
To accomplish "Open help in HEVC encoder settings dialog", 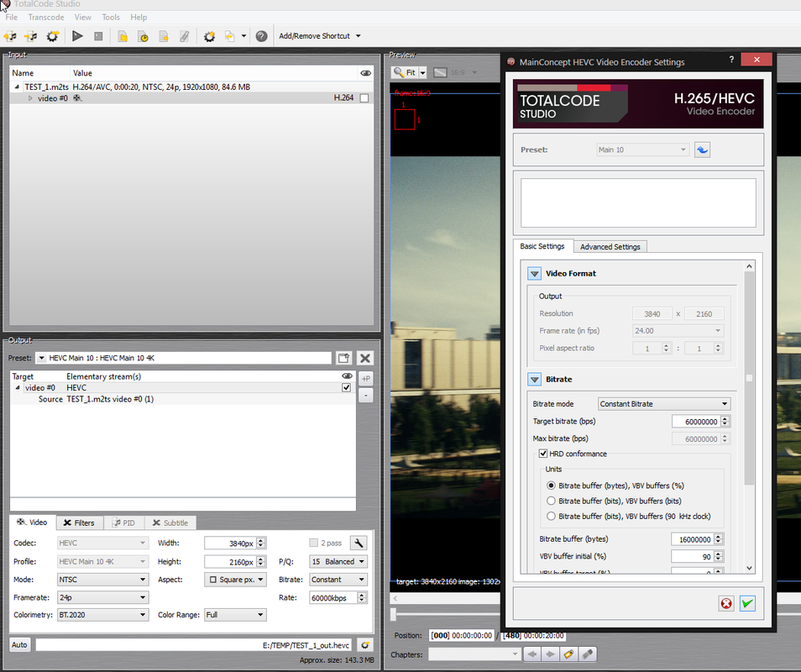I will pos(731,60).
